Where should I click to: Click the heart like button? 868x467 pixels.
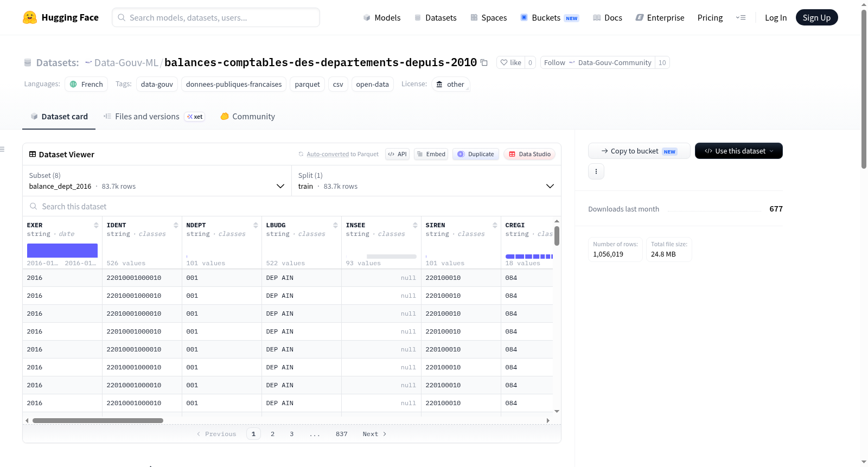510,63
